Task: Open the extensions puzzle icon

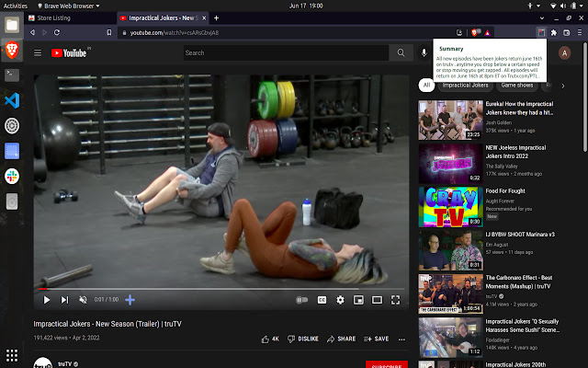Action: [554, 33]
